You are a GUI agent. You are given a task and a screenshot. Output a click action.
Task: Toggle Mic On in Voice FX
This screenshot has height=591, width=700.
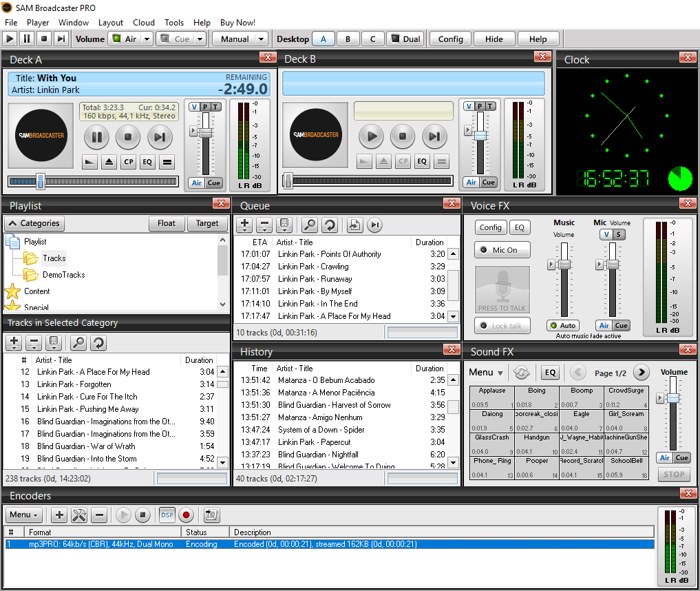(502, 250)
